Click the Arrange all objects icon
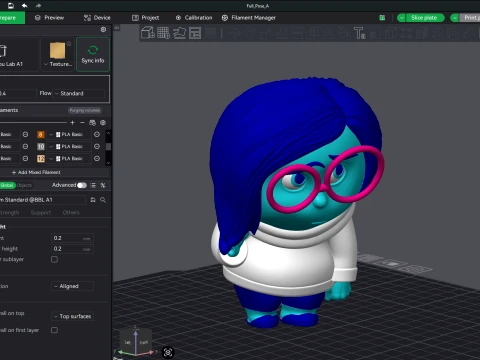Image resolution: width=480 pixels, height=360 pixels. [x=195, y=33]
